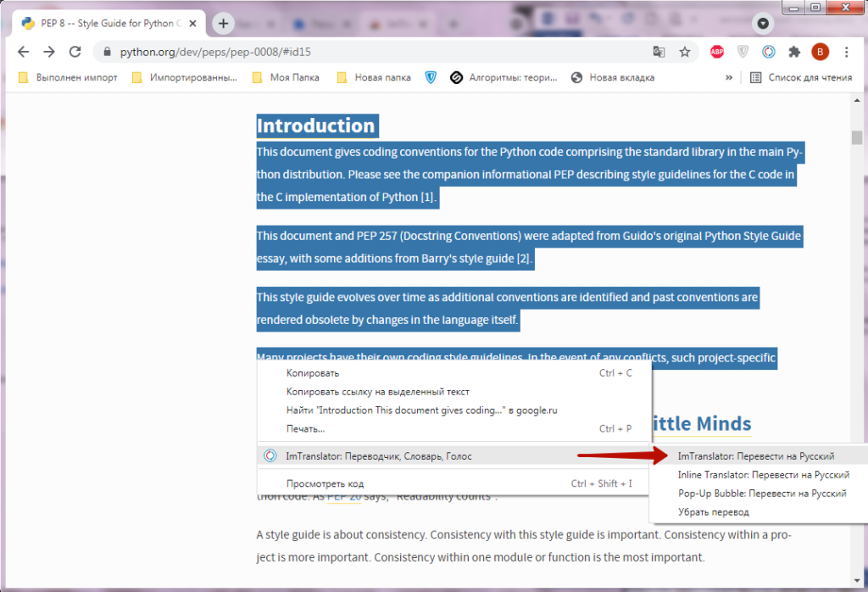Choose 'Печать...' from context menu
This screenshot has height=592, width=868.
305,428
